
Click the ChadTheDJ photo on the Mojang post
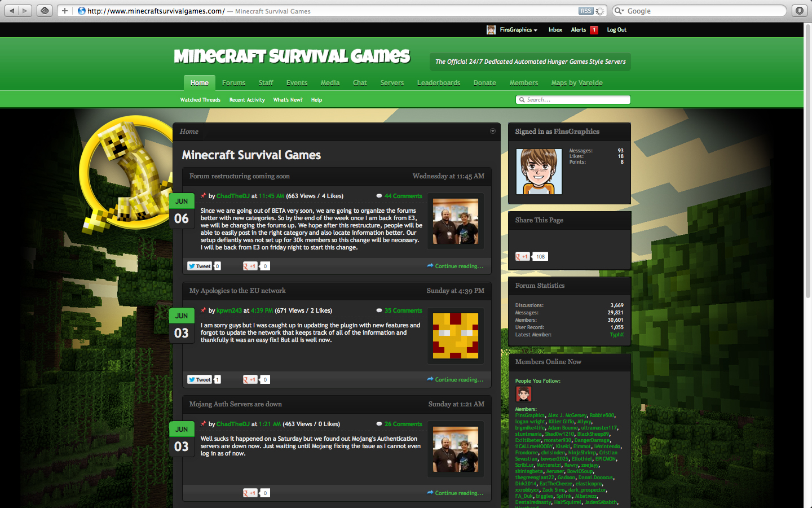click(x=456, y=449)
